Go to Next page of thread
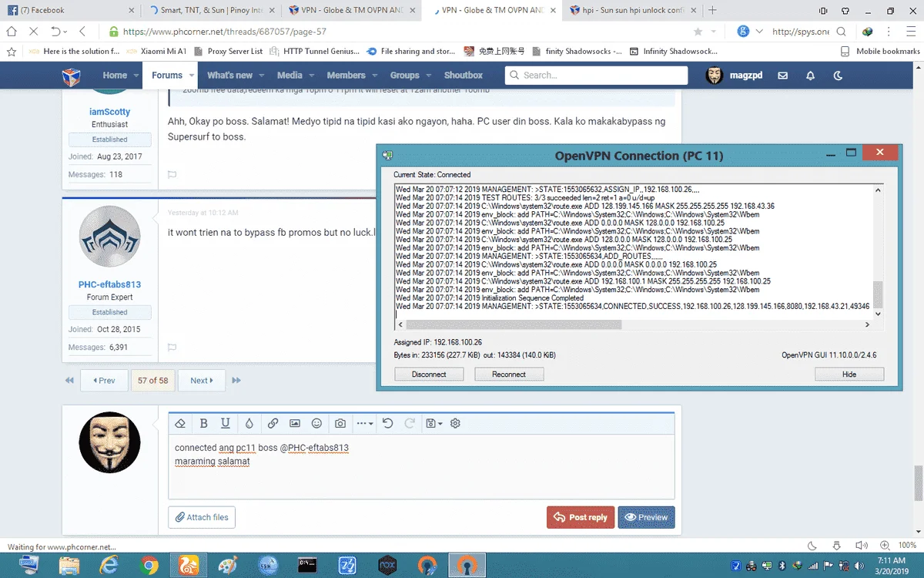This screenshot has width=924, height=578. point(201,380)
